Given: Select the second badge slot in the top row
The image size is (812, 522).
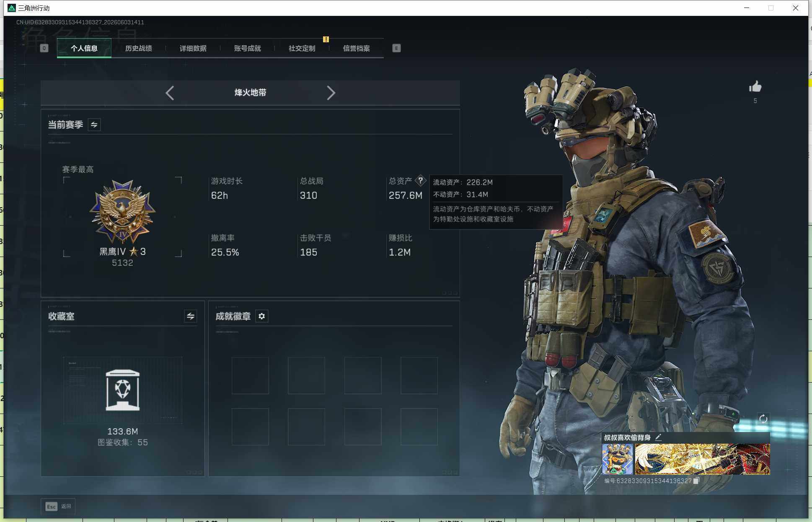Looking at the screenshot, I should [x=306, y=375].
